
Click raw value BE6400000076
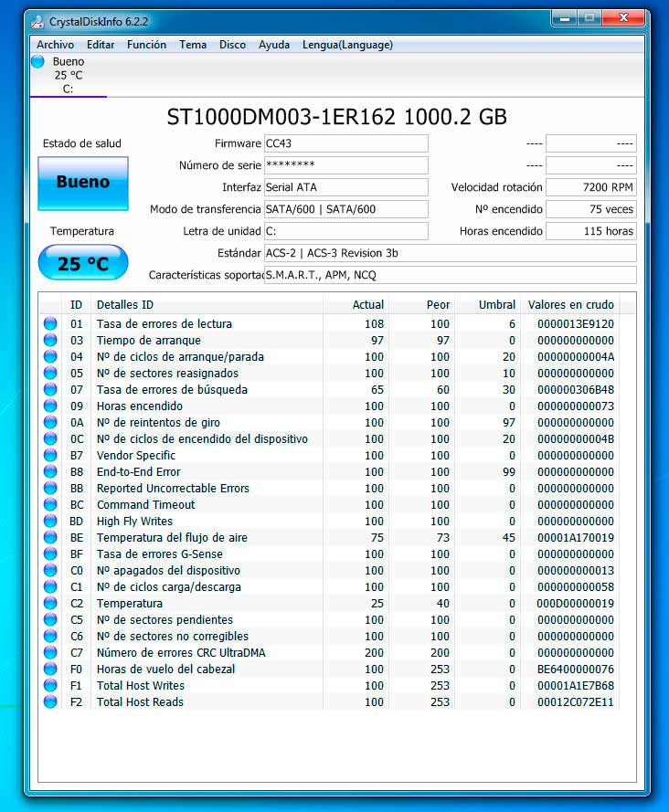coord(575,670)
